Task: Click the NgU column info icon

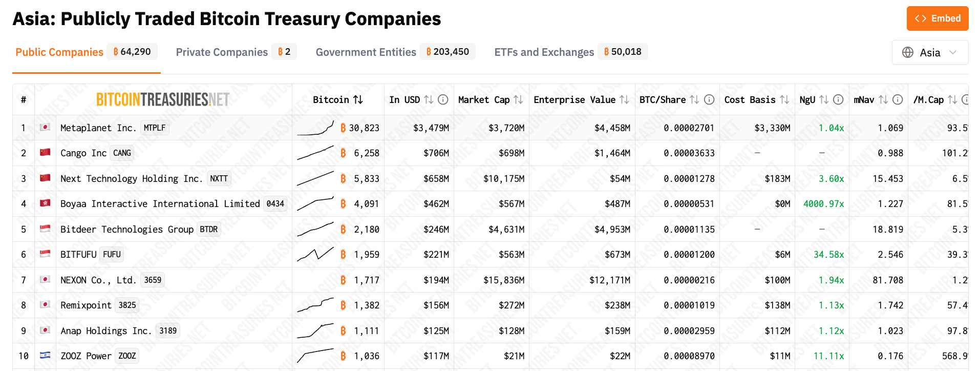Action: coord(838,99)
